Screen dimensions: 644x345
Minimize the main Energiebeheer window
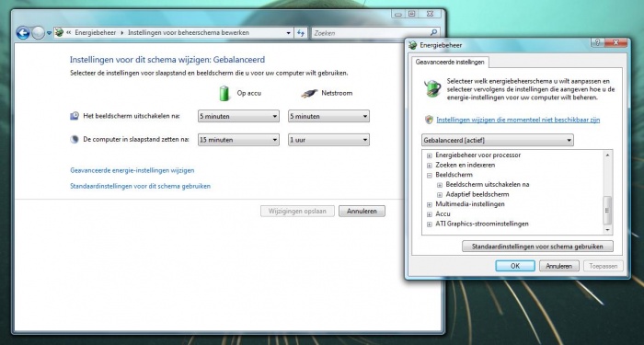point(398,14)
